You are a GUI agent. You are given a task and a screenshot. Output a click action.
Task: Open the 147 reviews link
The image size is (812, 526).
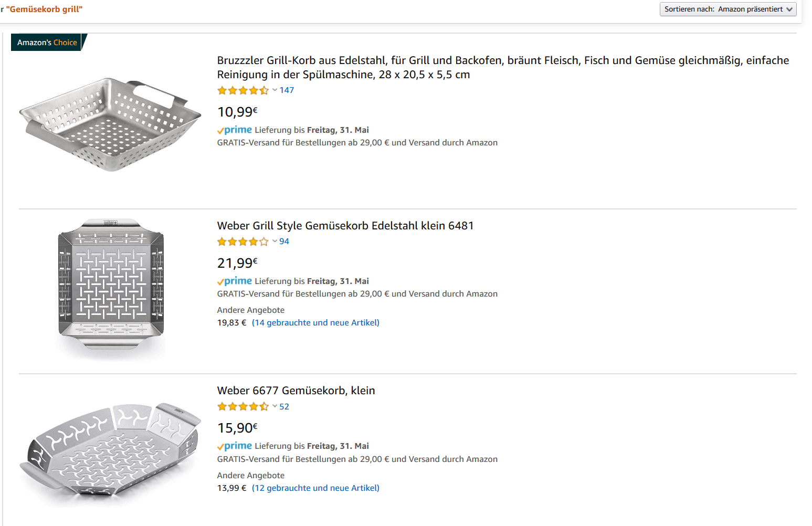287,90
